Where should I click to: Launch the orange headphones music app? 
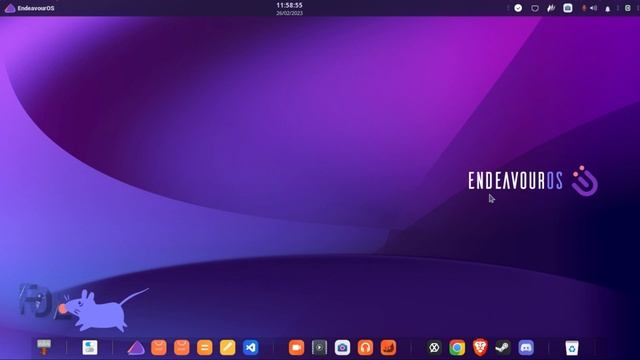(x=365, y=348)
